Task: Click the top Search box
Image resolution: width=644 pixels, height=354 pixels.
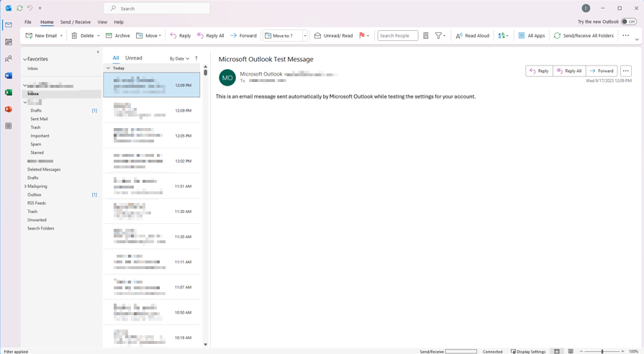Action: [x=156, y=8]
